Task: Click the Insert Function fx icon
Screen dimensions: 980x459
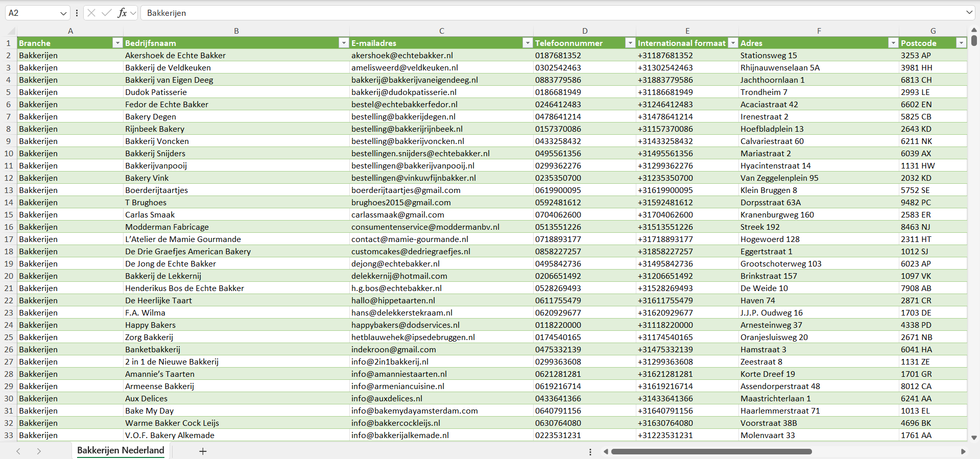Action: click(x=122, y=13)
